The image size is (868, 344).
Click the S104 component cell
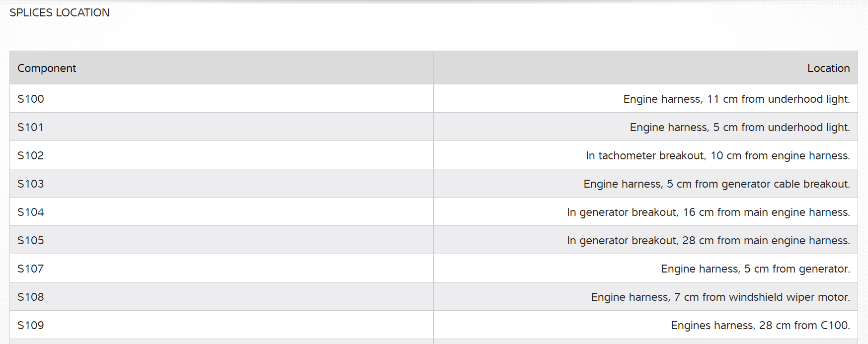(x=31, y=212)
